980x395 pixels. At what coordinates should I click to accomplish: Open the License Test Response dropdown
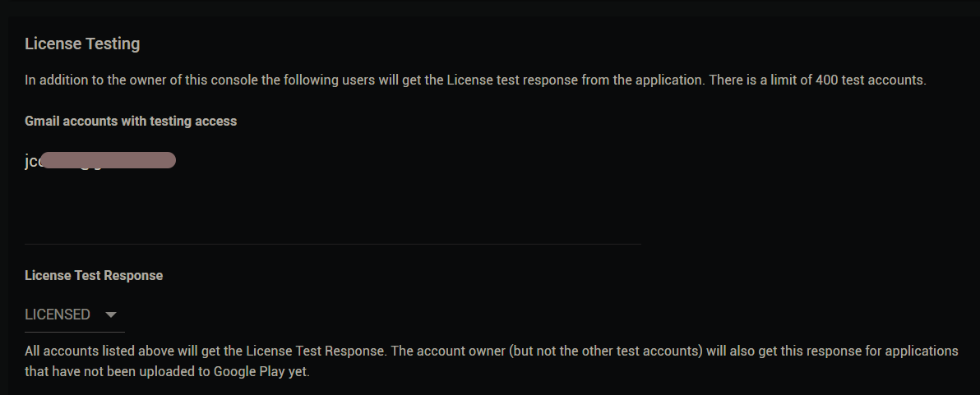click(x=74, y=315)
